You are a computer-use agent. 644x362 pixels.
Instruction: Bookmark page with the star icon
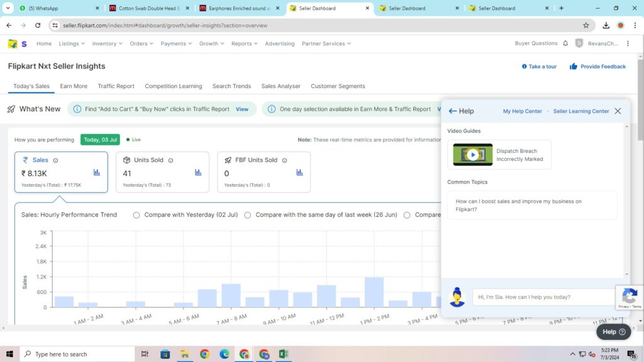[586, 25]
